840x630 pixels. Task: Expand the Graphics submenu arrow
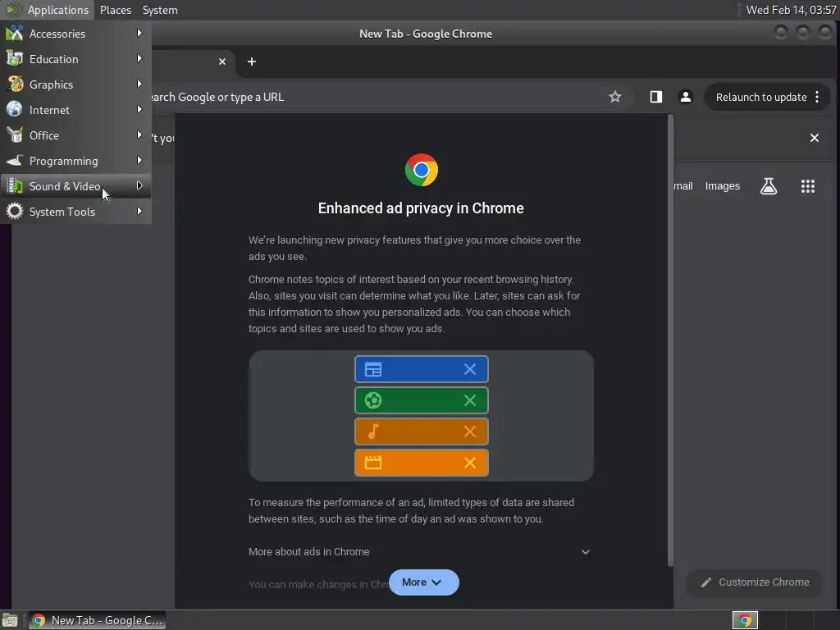(139, 84)
